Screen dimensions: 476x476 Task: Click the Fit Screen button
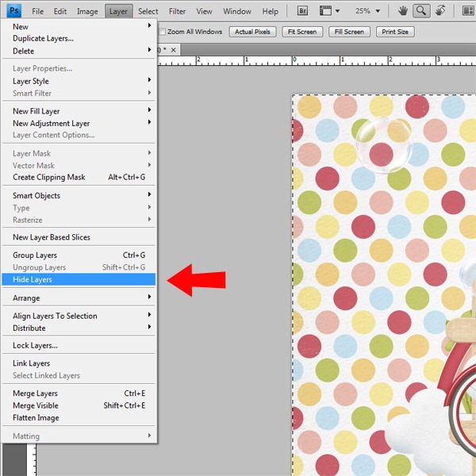(302, 32)
